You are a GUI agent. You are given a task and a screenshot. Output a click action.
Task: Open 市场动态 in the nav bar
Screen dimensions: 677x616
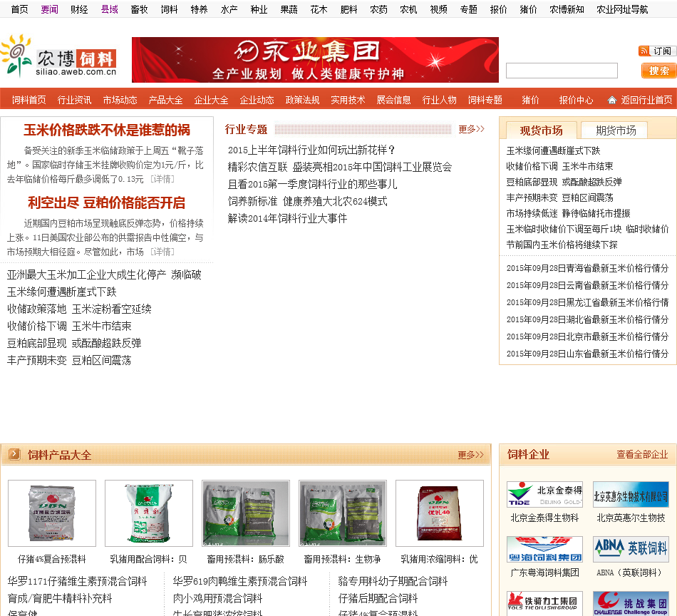[120, 101]
